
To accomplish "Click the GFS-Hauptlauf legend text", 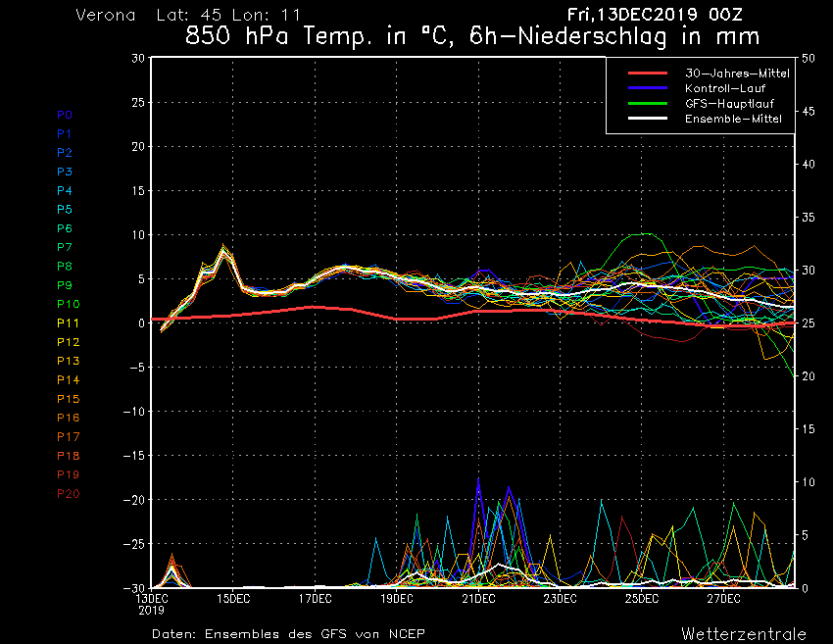I will 729,104.
